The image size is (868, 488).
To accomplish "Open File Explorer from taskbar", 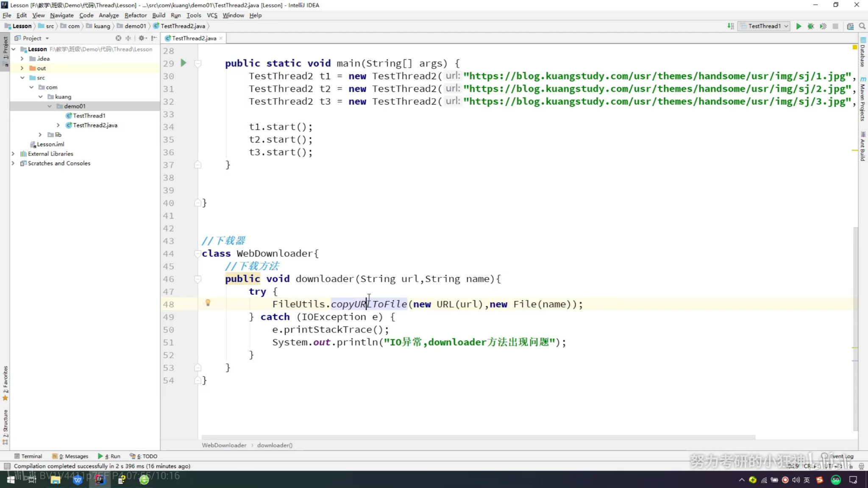I will tap(55, 480).
